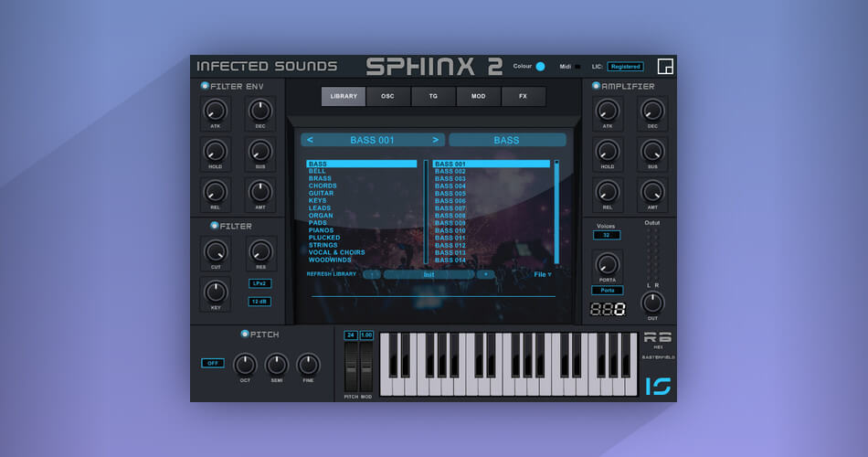This screenshot has height=457, width=868.
Task: Switch to the LIBRARY tab
Action: coord(344,96)
